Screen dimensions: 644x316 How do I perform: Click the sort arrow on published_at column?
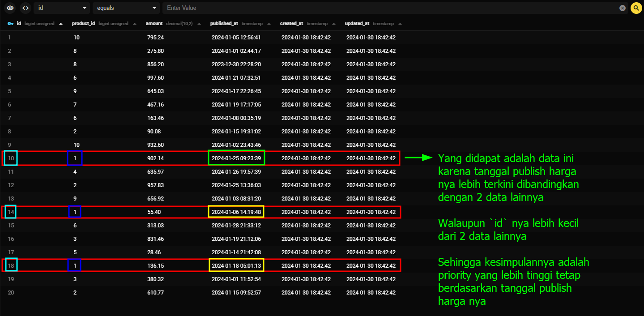[269, 24]
